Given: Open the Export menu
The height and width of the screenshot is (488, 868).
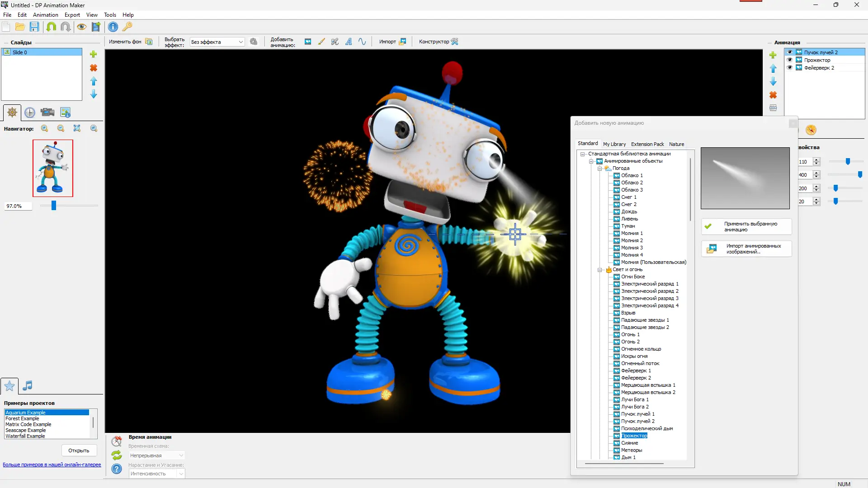Looking at the screenshot, I should 72,14.
